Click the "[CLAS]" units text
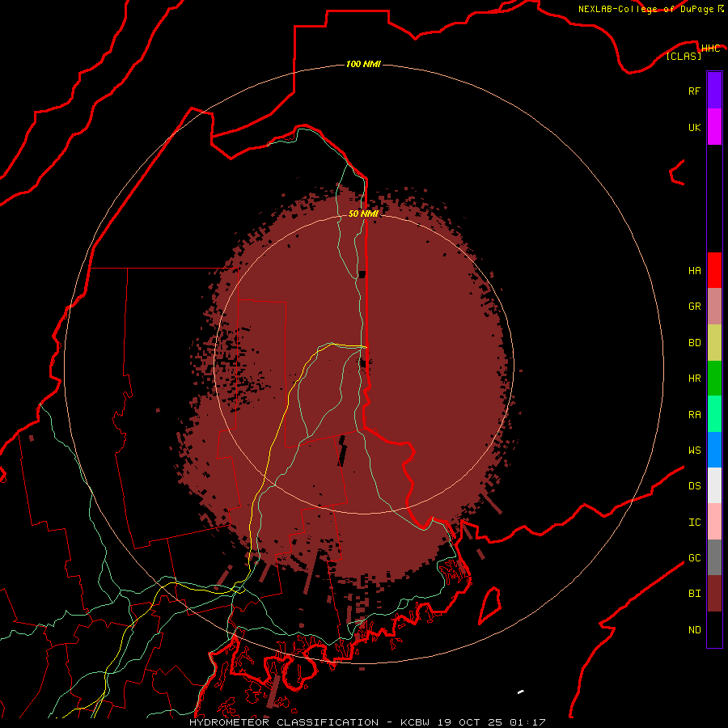 click(x=684, y=57)
